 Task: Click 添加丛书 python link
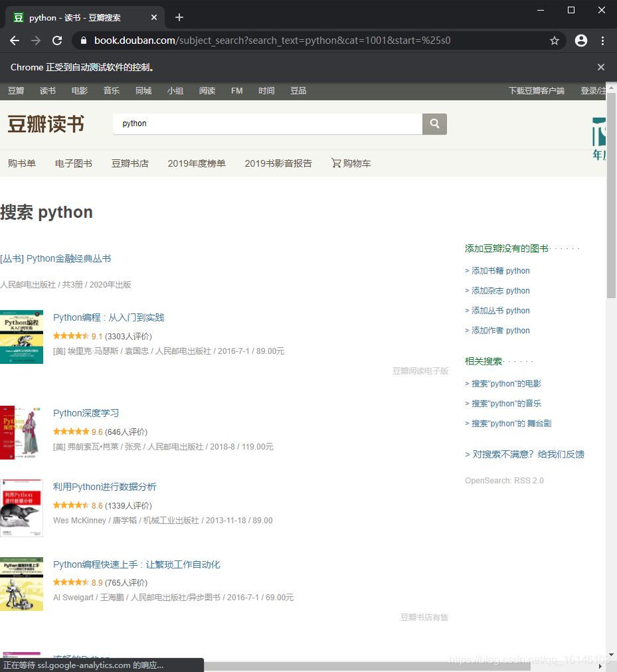[497, 311]
